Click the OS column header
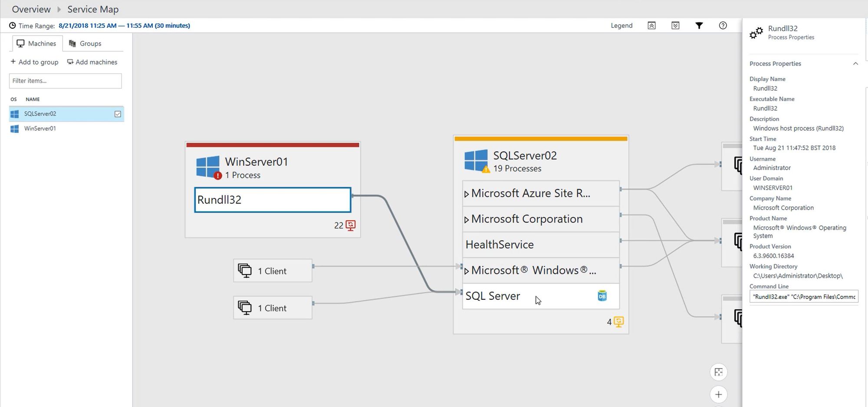Screen dimensions: 868x407 pyautogui.click(x=13, y=99)
